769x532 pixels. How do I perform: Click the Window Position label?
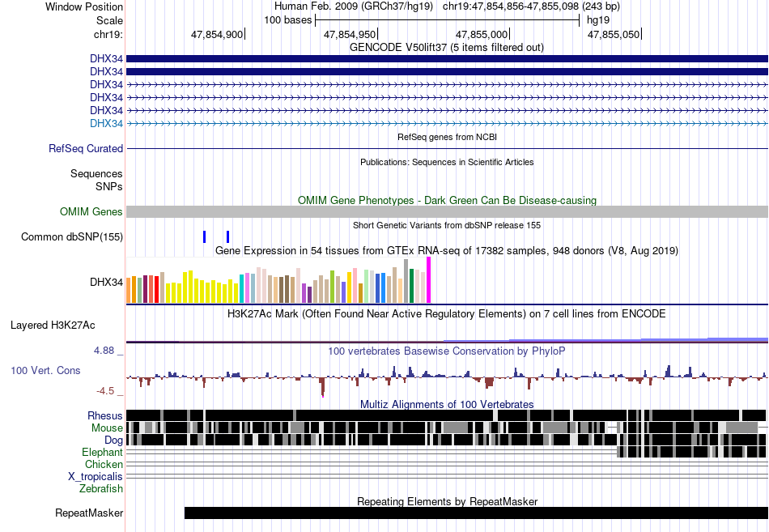point(84,6)
